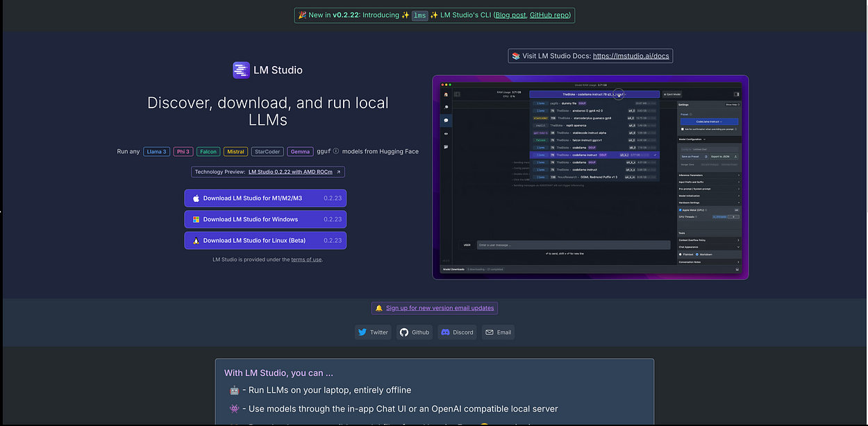868x426 pixels.
Task: Select the Gemma model tag
Action: coord(301,151)
